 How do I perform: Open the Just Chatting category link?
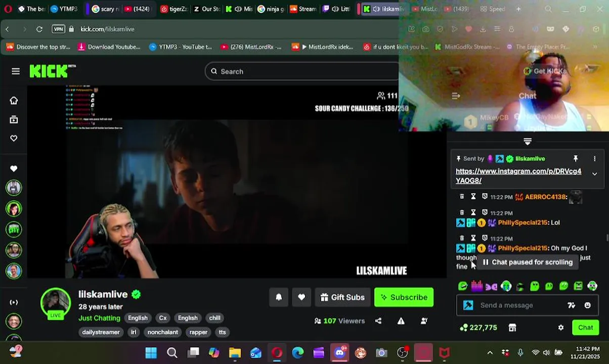[x=99, y=318]
